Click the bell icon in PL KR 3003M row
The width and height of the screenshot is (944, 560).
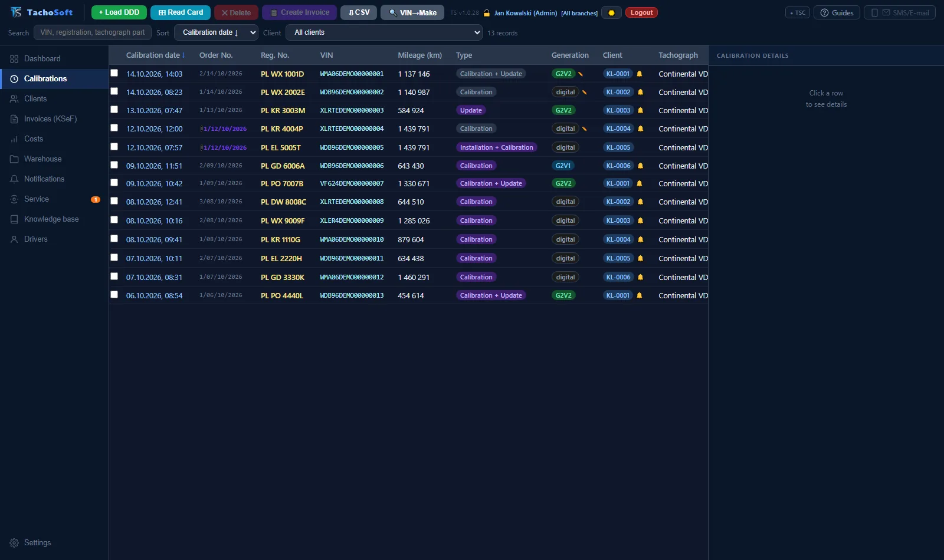coord(640,110)
